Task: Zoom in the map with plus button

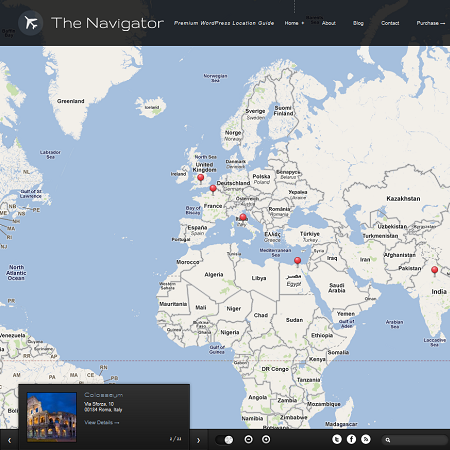Action: (x=266, y=439)
